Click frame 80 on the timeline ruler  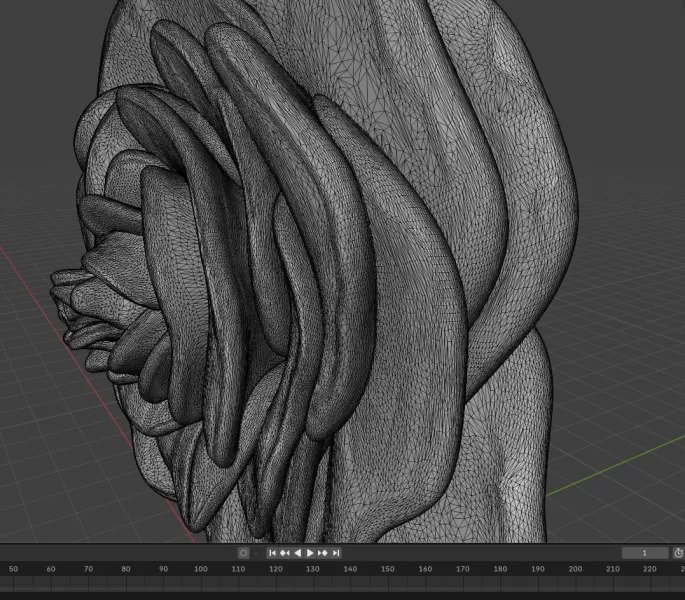point(126,569)
